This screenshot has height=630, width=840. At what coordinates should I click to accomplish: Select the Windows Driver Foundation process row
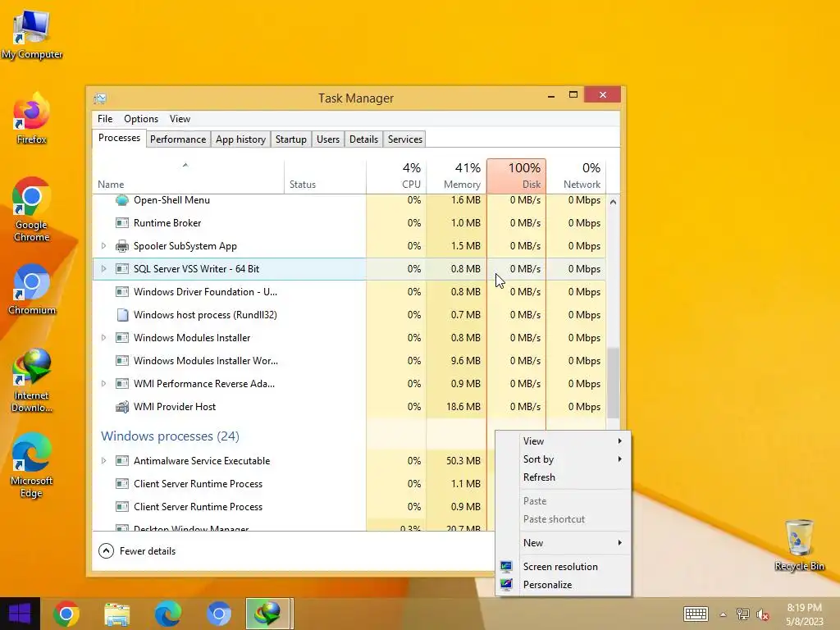349,292
